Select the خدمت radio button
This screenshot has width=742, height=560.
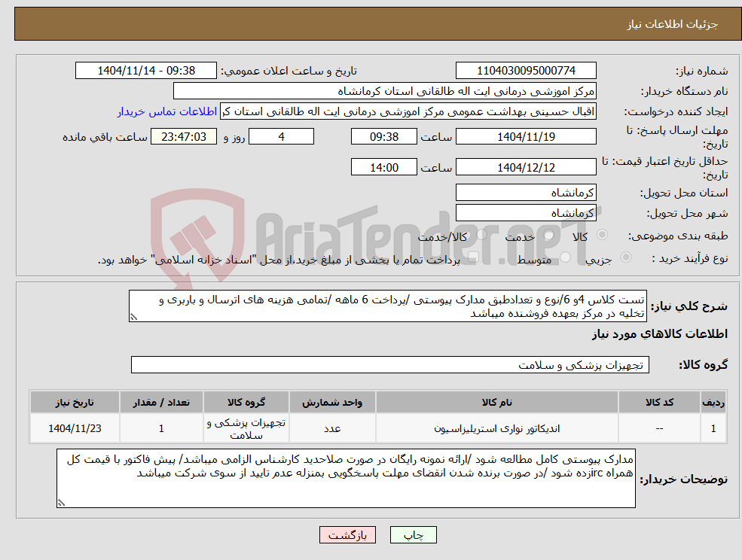(x=549, y=235)
